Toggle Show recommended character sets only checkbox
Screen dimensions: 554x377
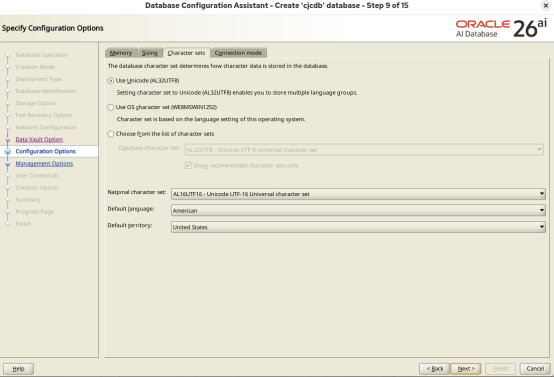coord(188,165)
